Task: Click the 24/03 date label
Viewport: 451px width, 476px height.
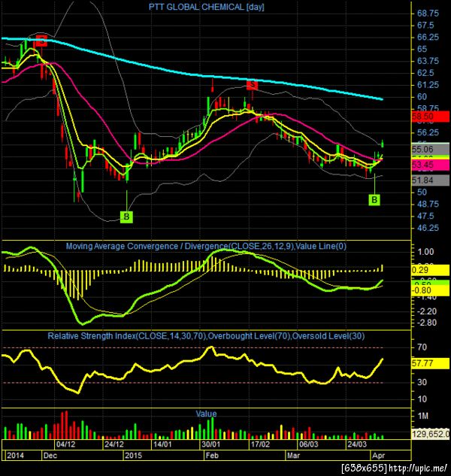Action: coord(357,444)
